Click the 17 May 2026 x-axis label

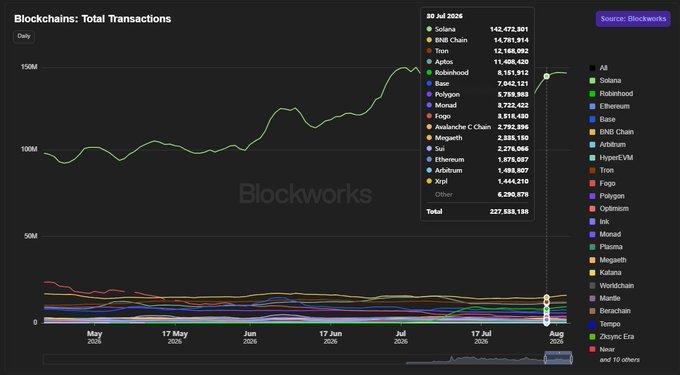pyautogui.click(x=175, y=337)
